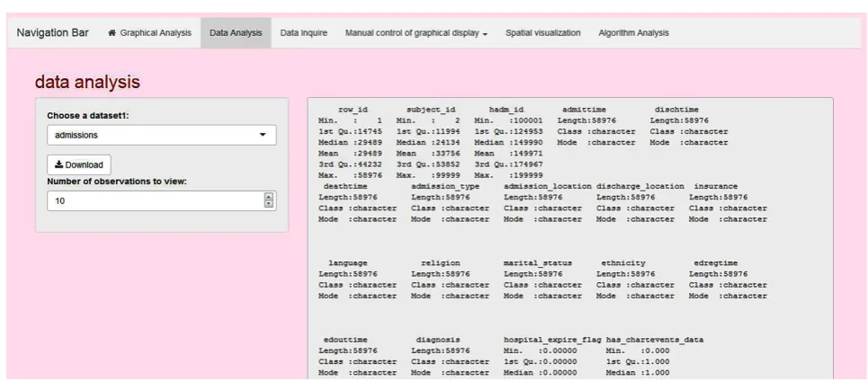This screenshot has width=868, height=381.
Task: Expand the Choose a dataset1 dropdown
Action: 162,135
